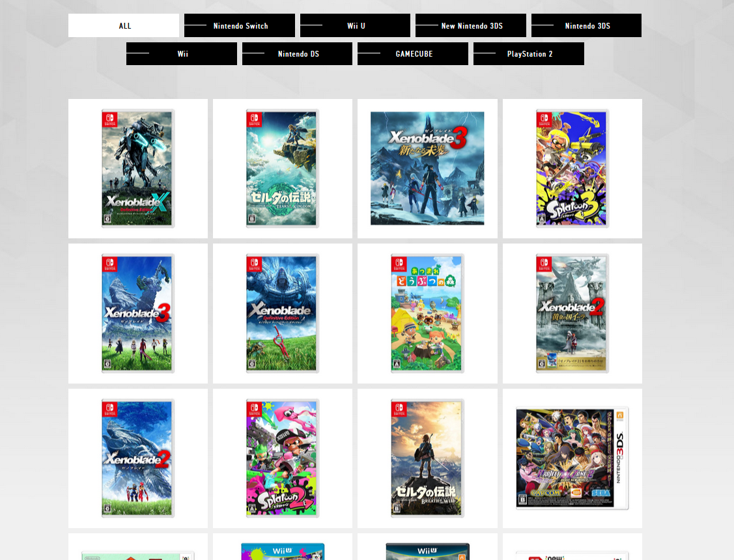The height and width of the screenshot is (560, 734).
Task: Open the dark Wii U cover in bottom row
Action: (427, 552)
